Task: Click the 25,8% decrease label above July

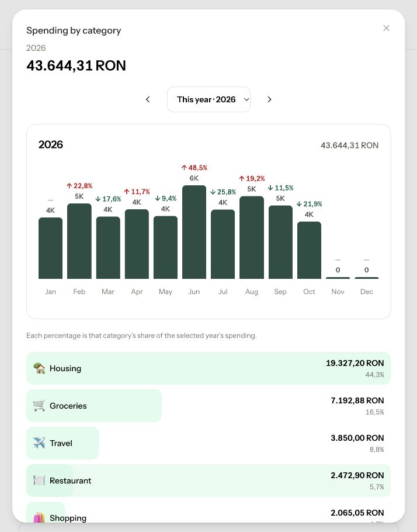Action: (223, 192)
